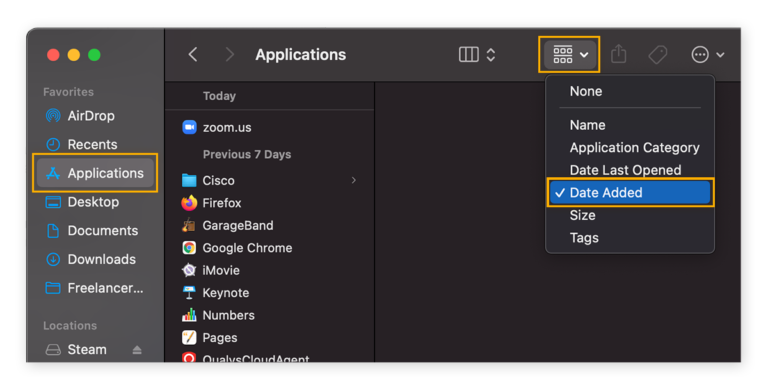The width and height of the screenshot is (768, 389).
Task: Select zoom.us app icon
Action: [x=189, y=127]
